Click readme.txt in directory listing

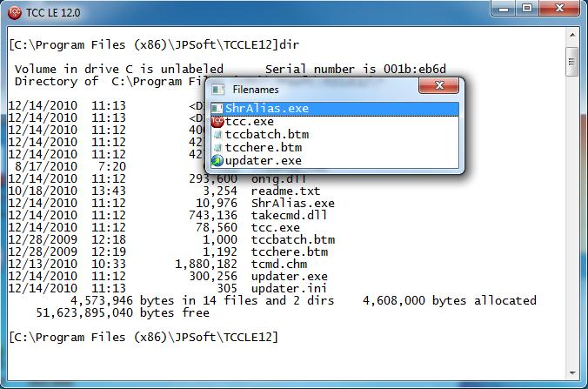[285, 191]
